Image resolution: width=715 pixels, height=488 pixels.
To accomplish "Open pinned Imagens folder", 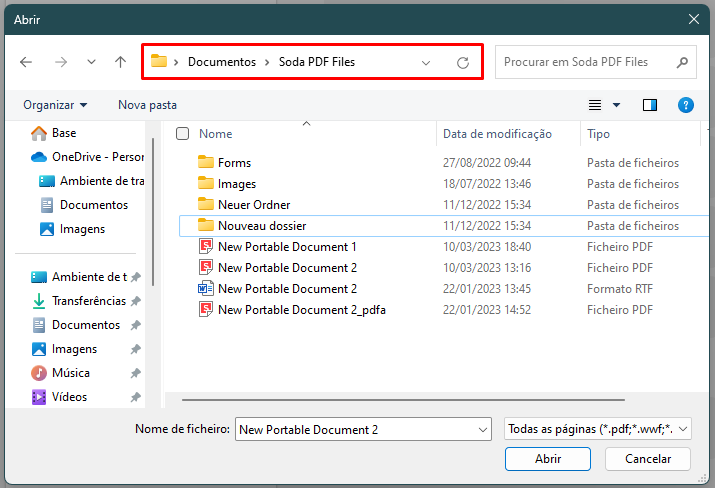I will tap(64, 349).
